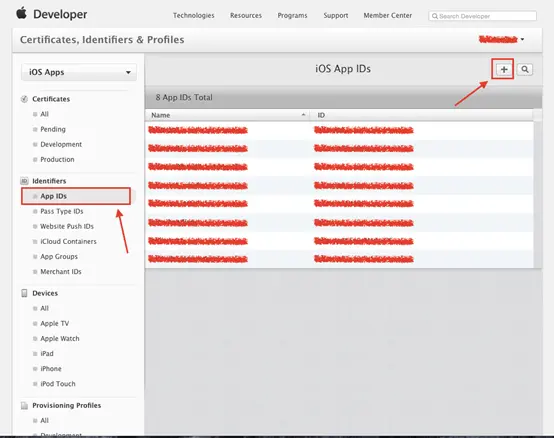
Task: Click the Provisioning Profiles section heading
Action: pyautogui.click(x=66, y=406)
